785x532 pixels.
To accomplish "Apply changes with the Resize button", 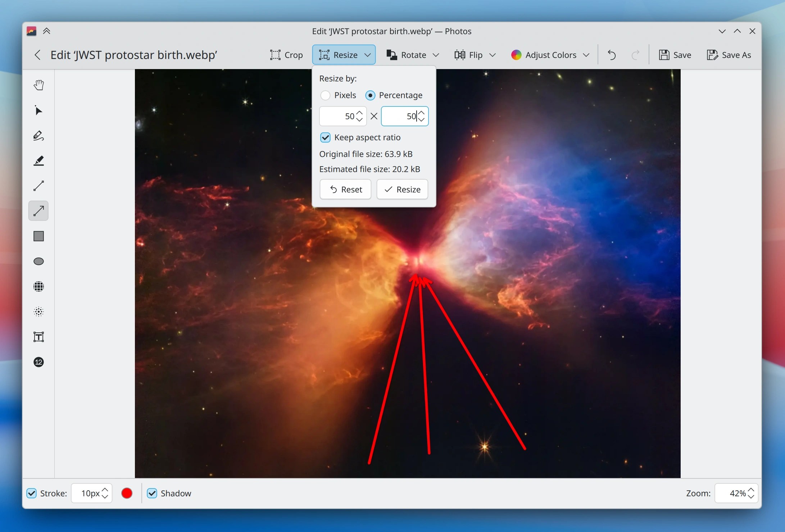I will coord(402,190).
